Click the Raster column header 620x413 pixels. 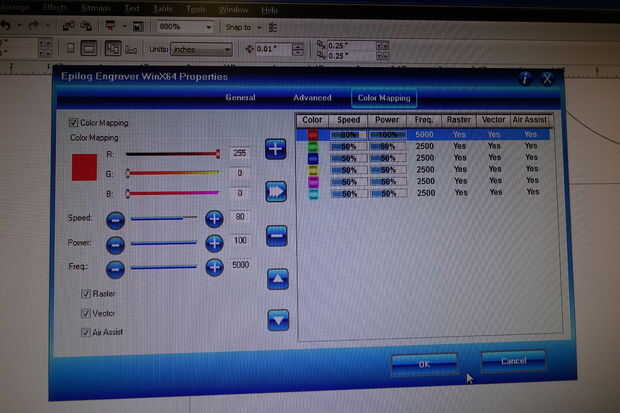(459, 119)
